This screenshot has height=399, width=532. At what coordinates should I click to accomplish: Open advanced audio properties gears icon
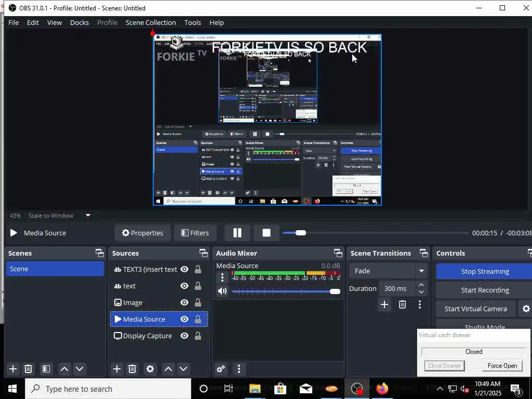pos(220,369)
